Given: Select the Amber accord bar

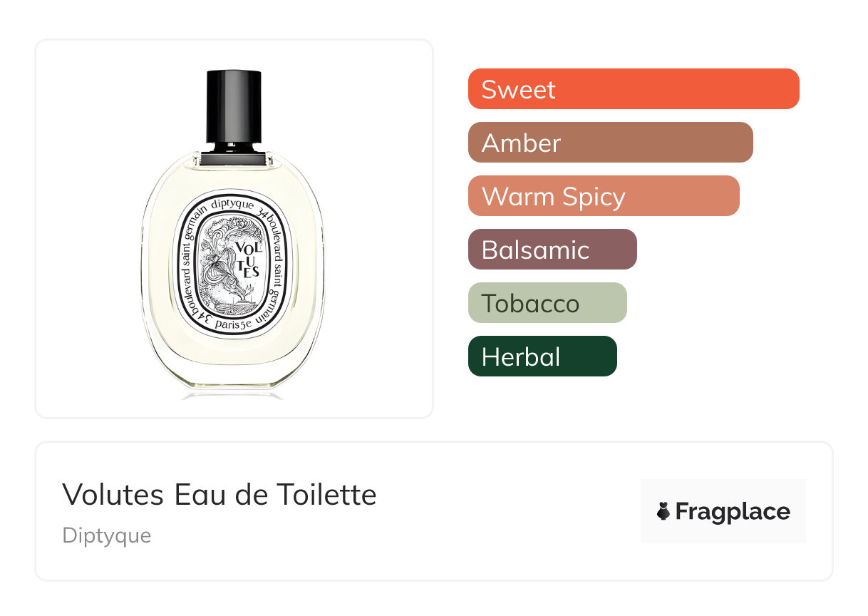Looking at the screenshot, I should (x=611, y=143).
